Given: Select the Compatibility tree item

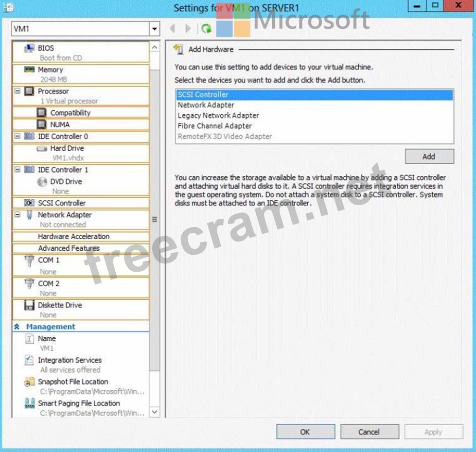Looking at the screenshot, I should coord(81,113).
